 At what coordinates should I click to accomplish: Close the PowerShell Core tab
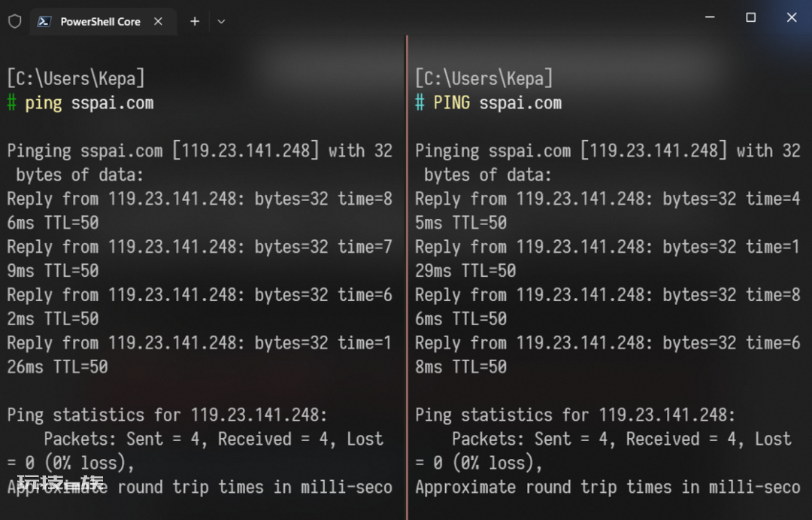[159, 21]
